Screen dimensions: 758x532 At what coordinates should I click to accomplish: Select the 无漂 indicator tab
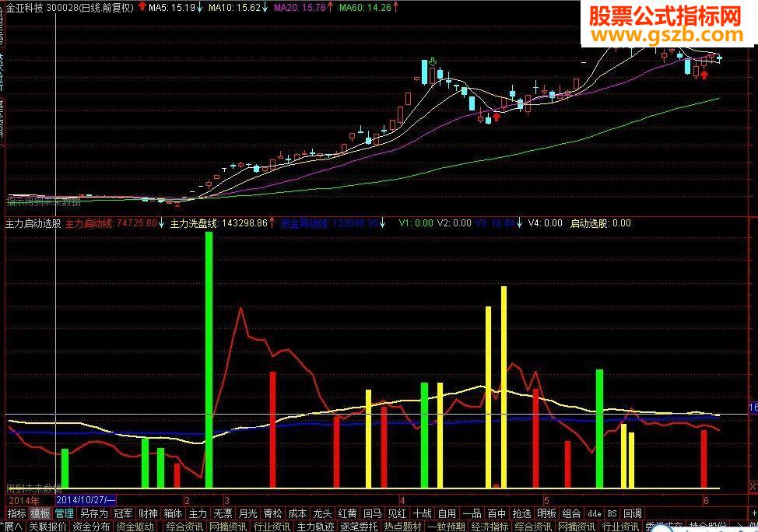[x=223, y=513]
